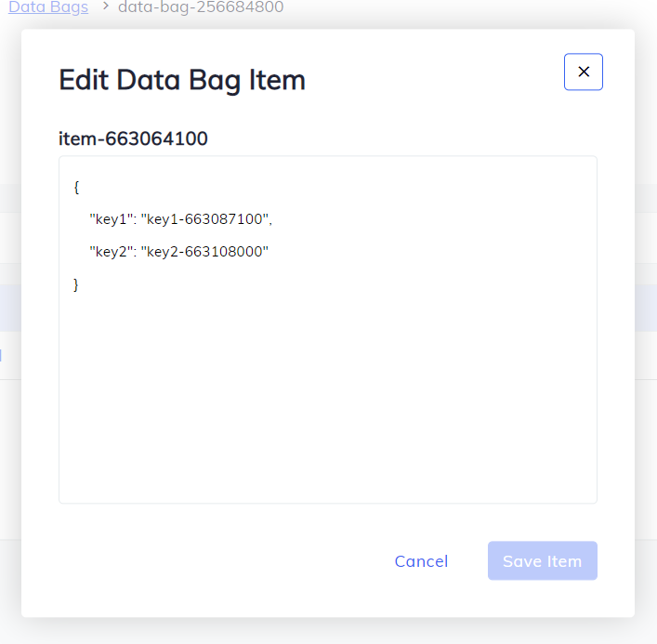657x644 pixels.
Task: Click the Cancel link
Action: 421,561
